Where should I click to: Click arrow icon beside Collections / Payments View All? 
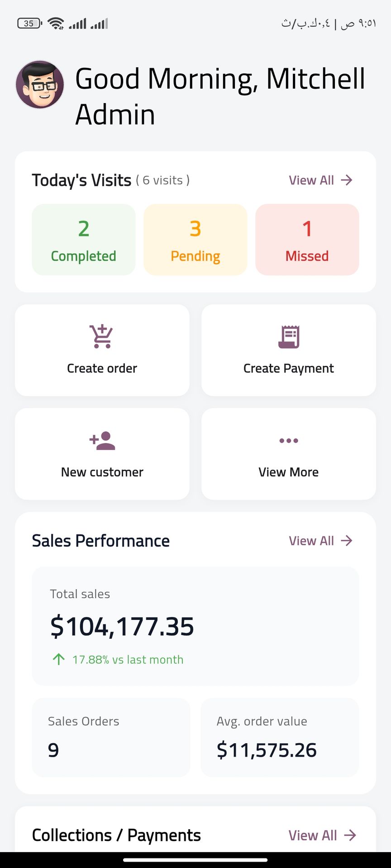pos(350,835)
